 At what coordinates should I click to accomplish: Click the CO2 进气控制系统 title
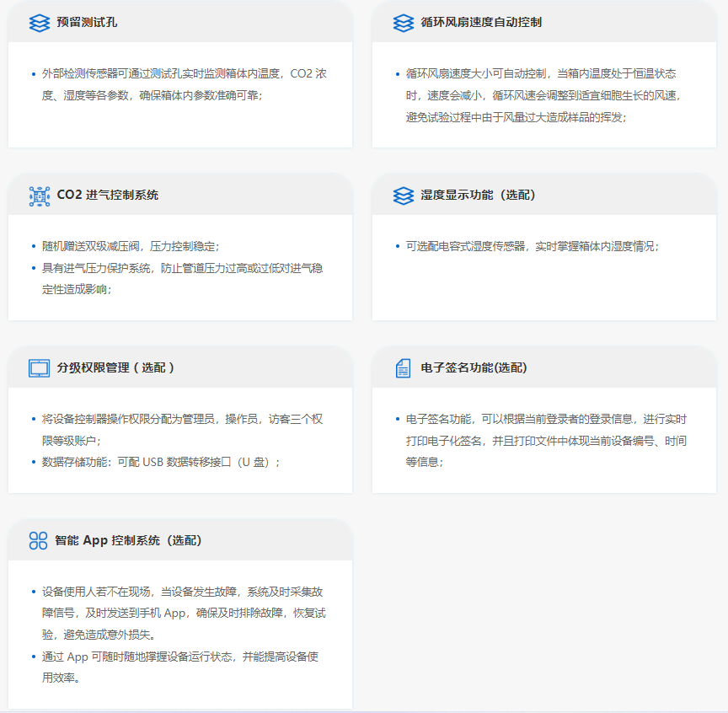tap(107, 196)
